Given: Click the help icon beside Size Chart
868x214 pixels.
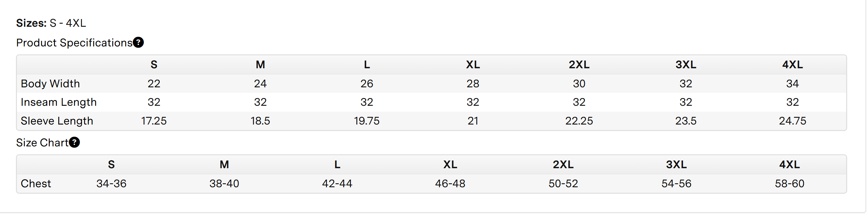Looking at the screenshot, I should coord(75,142).
